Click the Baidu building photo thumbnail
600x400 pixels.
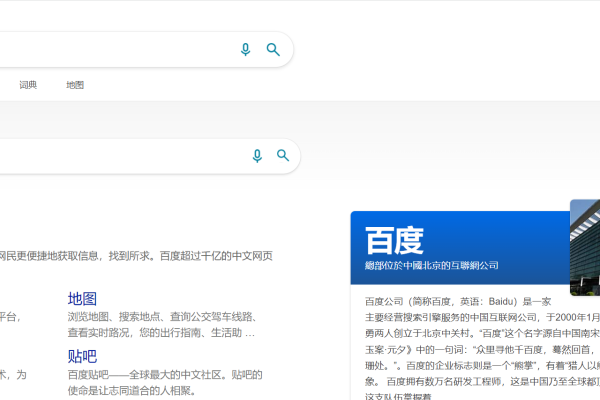pos(585,247)
